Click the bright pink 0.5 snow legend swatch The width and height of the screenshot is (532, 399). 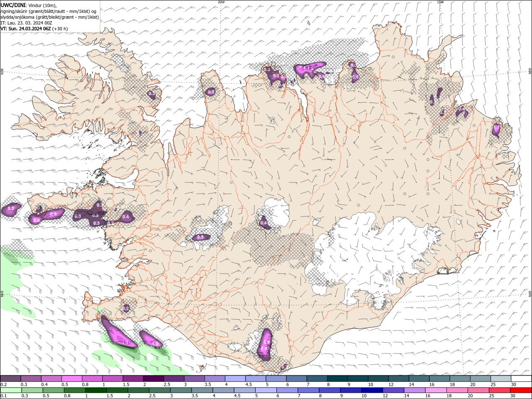pos(71,379)
